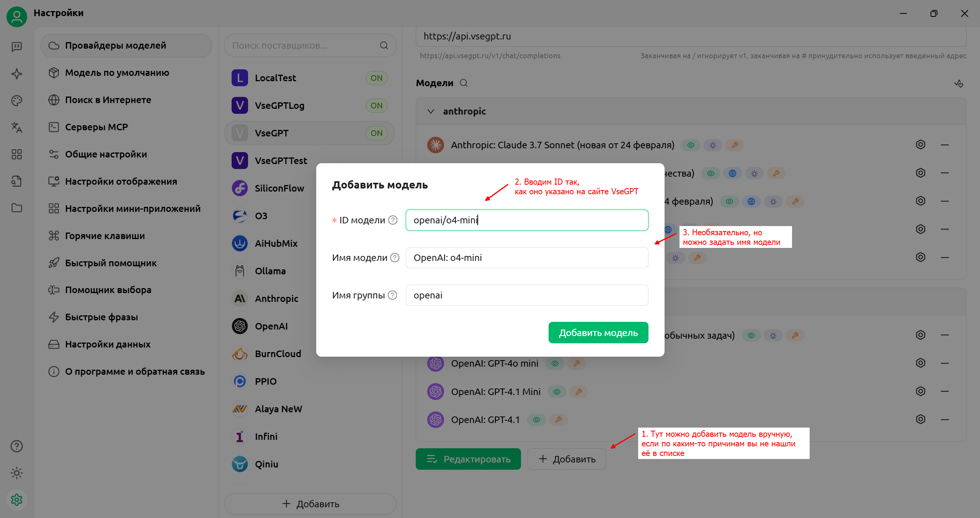Open Провайдеры моделей settings section
This screenshot has height=518, width=980.
tap(126, 45)
